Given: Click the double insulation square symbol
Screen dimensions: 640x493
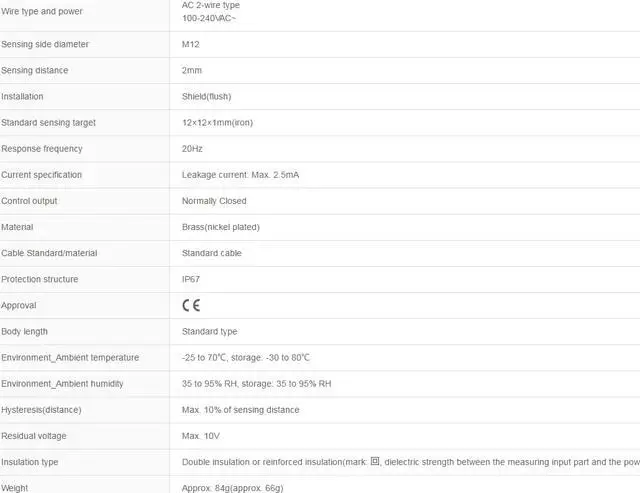Looking at the screenshot, I should pyautogui.click(x=375, y=462).
